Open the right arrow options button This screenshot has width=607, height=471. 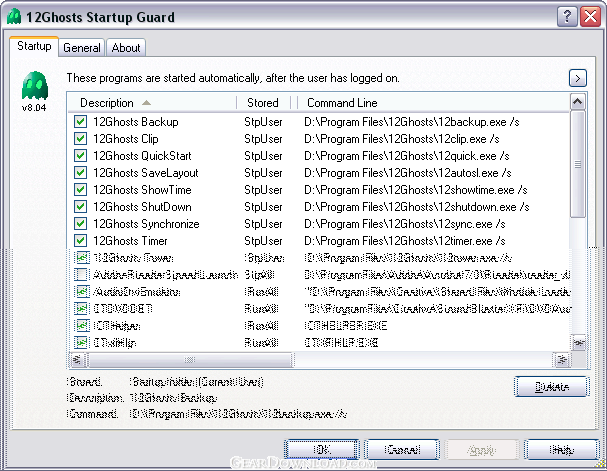[578, 79]
